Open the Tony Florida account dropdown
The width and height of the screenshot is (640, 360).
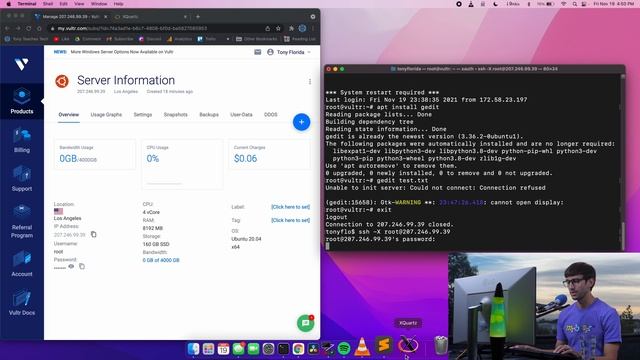pos(289,52)
